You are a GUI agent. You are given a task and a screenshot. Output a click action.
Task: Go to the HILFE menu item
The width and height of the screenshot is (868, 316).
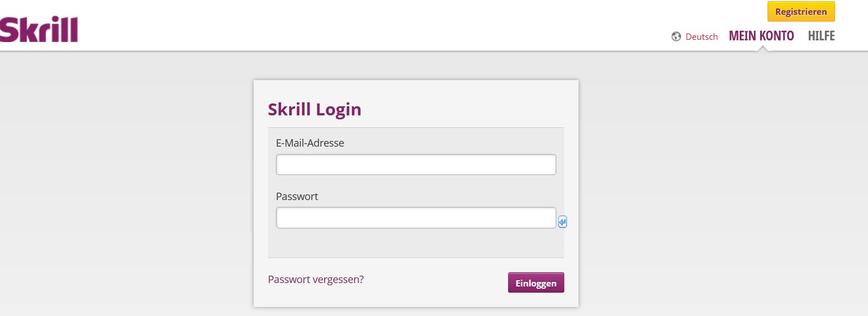click(x=821, y=36)
